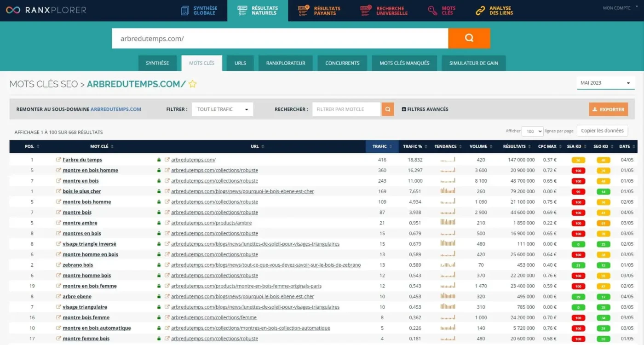The image size is (644, 345).
Task: Sort table by TRAFIC column
Action: point(382,146)
